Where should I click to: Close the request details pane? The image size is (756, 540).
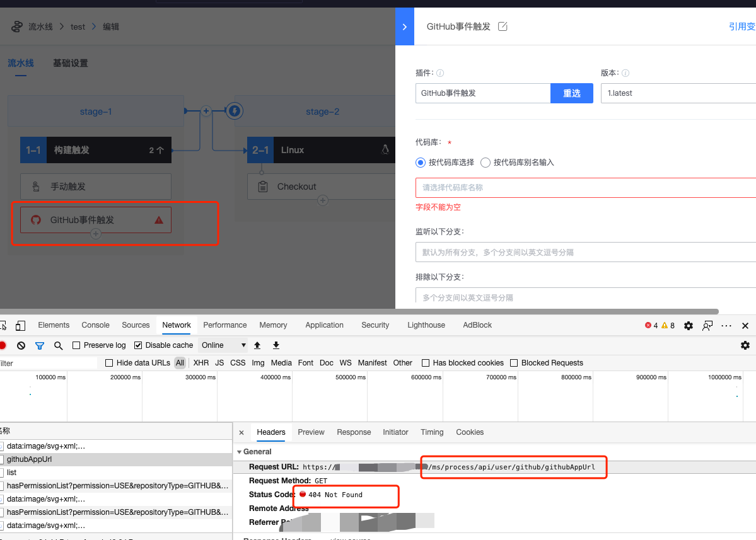point(241,433)
